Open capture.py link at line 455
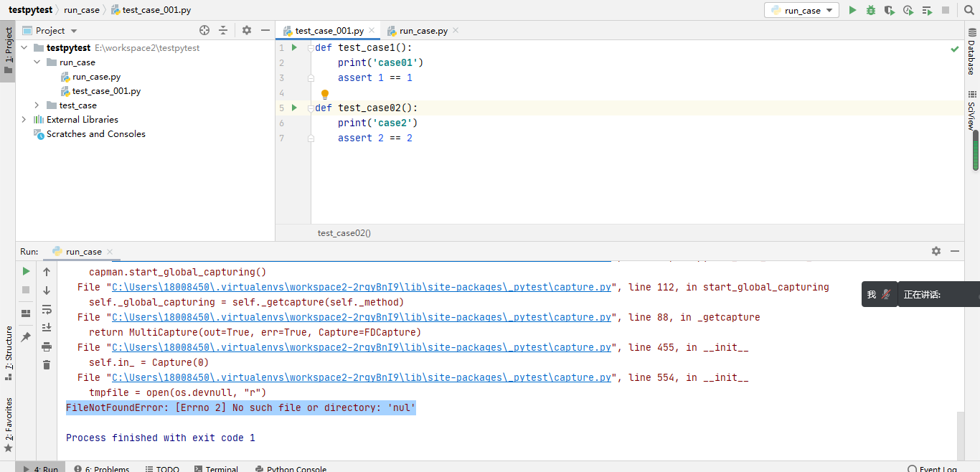Image resolution: width=980 pixels, height=472 pixels. (x=362, y=347)
